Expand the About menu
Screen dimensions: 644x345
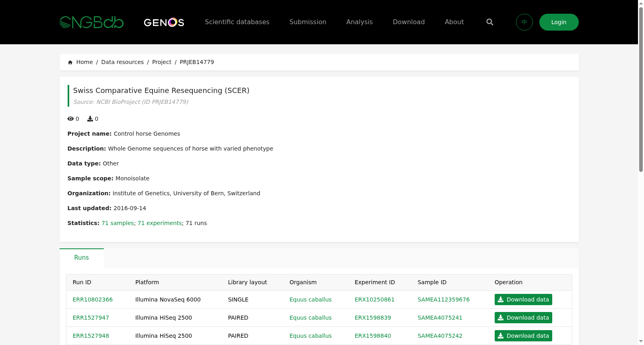(x=454, y=22)
